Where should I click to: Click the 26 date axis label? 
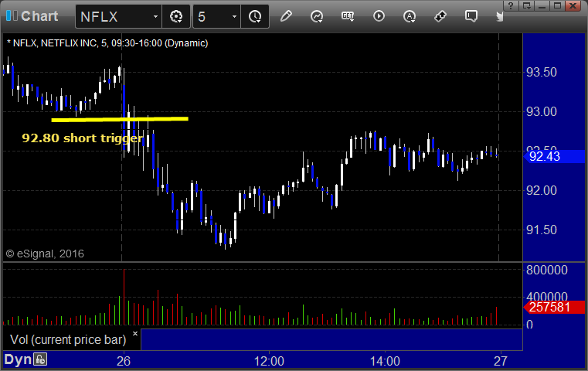click(x=124, y=361)
